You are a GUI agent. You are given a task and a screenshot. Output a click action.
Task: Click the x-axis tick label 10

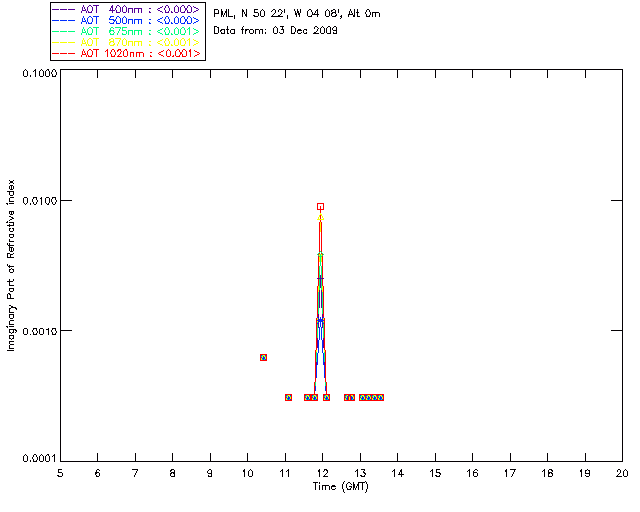(247, 473)
